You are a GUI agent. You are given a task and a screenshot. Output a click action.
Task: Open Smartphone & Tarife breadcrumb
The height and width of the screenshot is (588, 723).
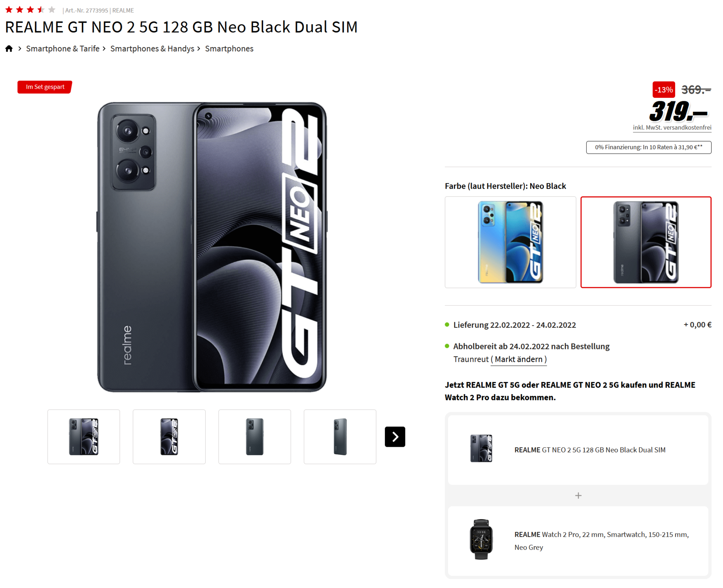click(x=63, y=49)
